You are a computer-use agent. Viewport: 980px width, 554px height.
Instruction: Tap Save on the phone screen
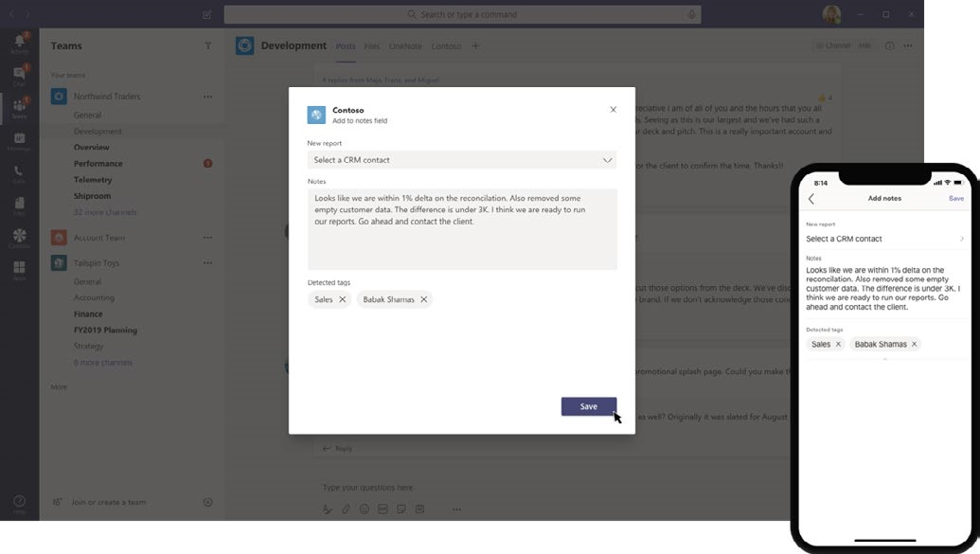[956, 198]
